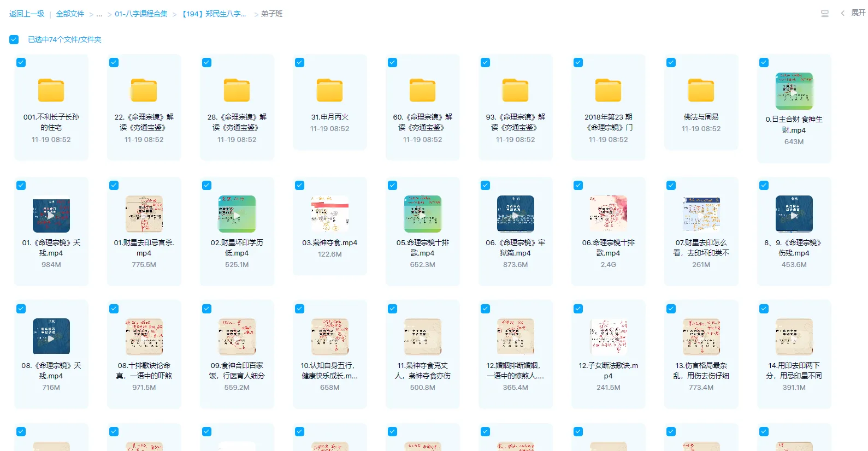Open video thumbnail 07.财星去印怎么看
Viewport: 868px width, 451px height.
click(701, 214)
